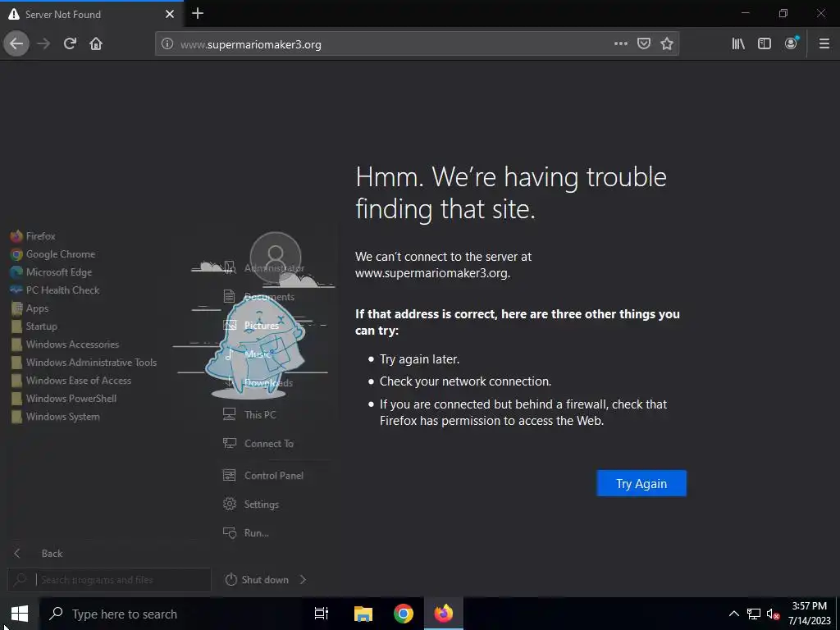Click the Administrator user avatar
The width and height of the screenshot is (840, 630).
276,257
